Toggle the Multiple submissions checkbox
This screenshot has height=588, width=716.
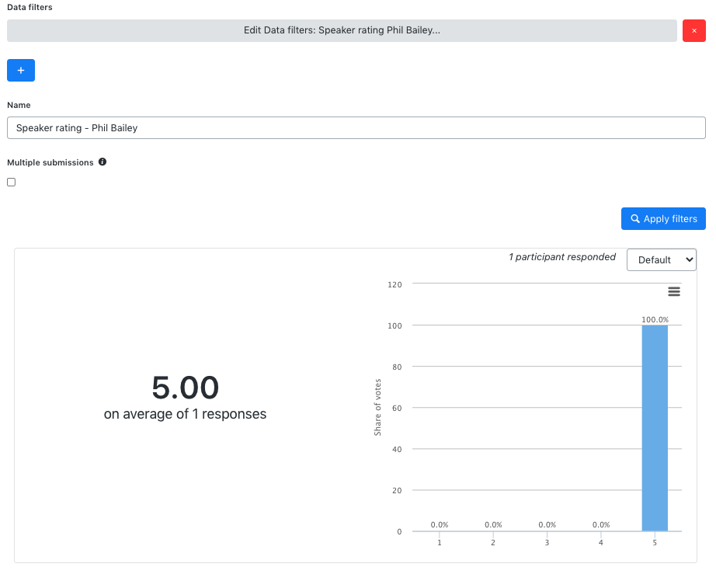12,182
